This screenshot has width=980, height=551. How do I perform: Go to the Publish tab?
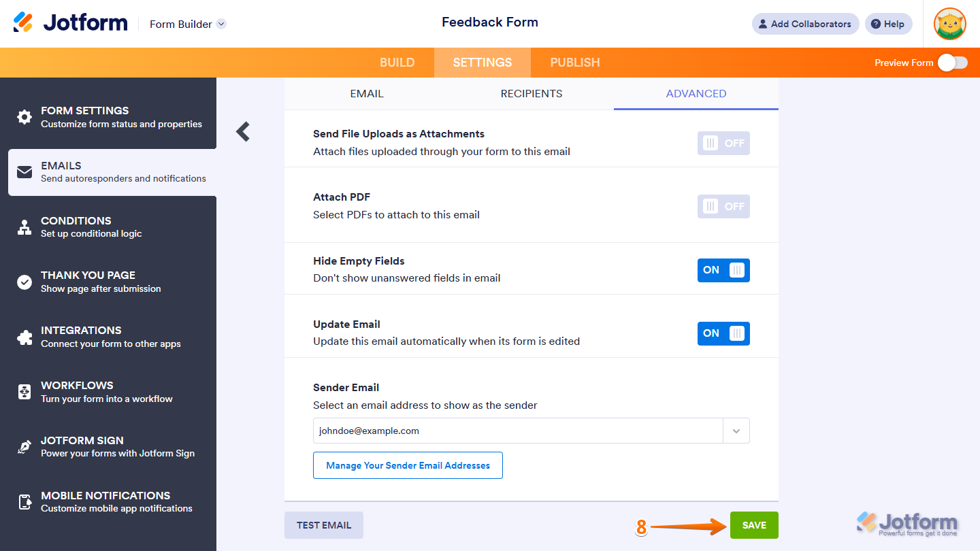click(575, 63)
